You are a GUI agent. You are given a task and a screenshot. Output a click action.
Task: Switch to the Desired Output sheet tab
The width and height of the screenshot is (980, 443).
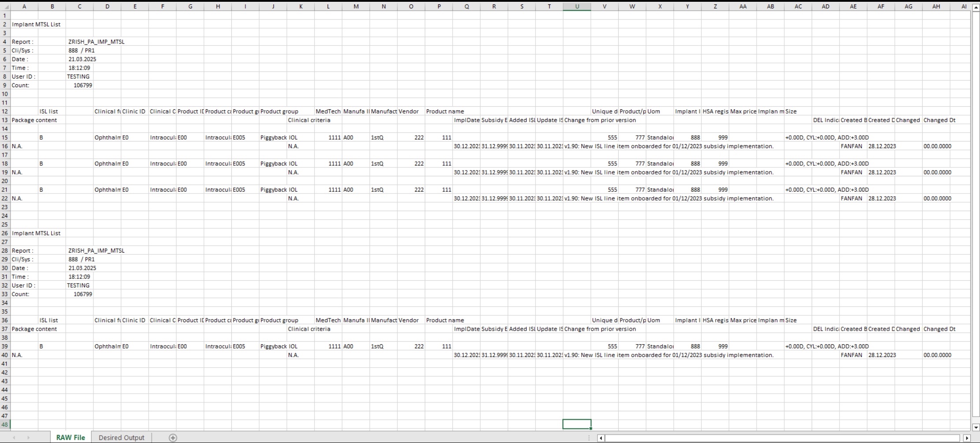121,438
